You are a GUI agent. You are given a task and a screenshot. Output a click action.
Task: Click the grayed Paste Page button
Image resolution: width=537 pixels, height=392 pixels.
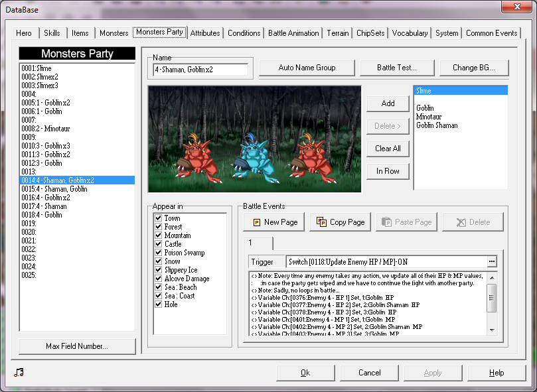tap(406, 222)
